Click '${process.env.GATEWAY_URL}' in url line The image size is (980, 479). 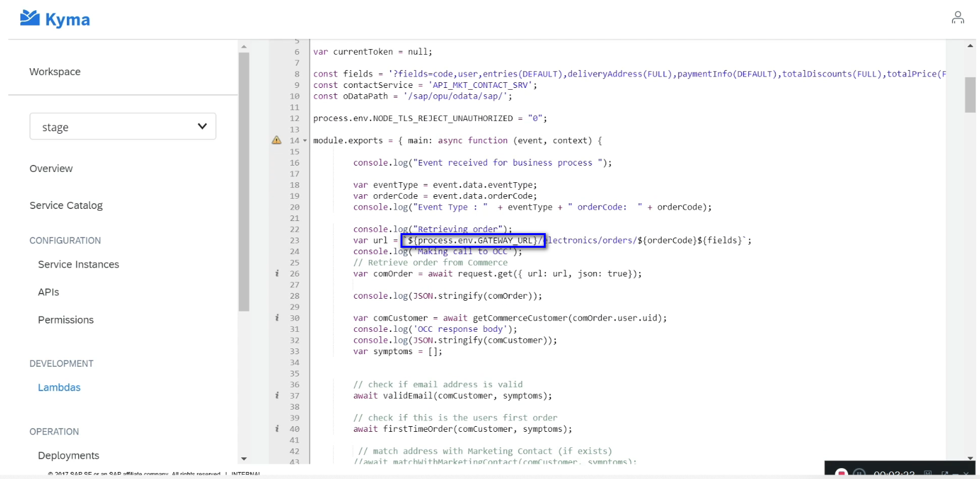click(473, 240)
